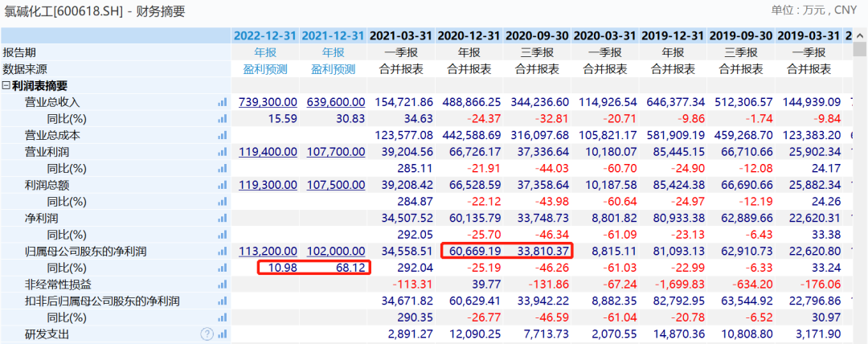Open chart icon for 同比(%) under 营业总收入
This screenshot has height=344, width=868.
[223, 119]
